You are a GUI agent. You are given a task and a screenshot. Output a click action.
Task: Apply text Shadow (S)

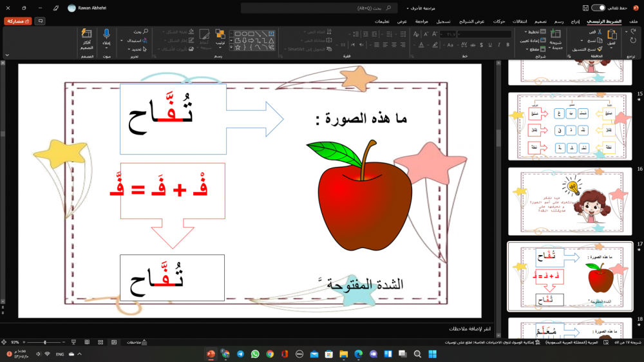point(481,45)
